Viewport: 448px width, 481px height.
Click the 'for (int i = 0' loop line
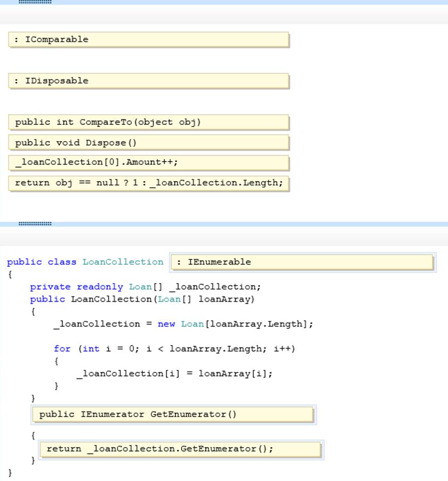[x=174, y=349]
